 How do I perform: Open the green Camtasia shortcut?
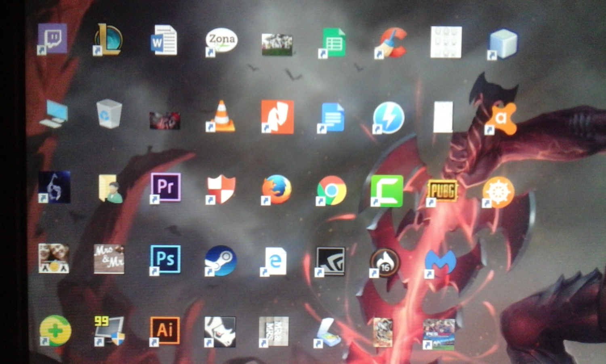click(x=387, y=190)
